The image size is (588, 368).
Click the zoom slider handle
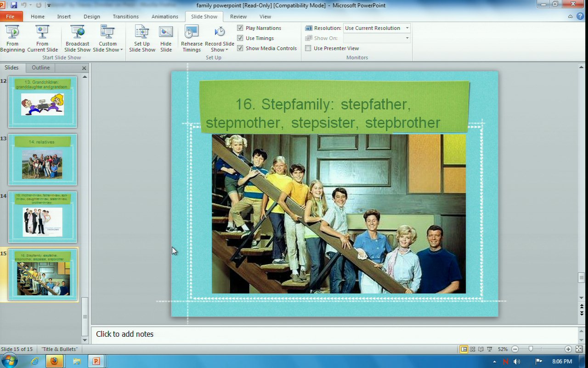[531, 349]
